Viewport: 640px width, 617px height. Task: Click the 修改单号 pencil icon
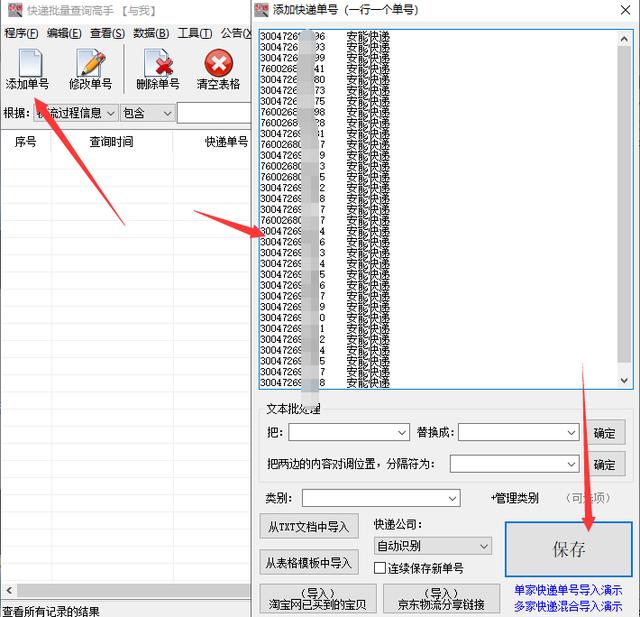tap(90, 62)
